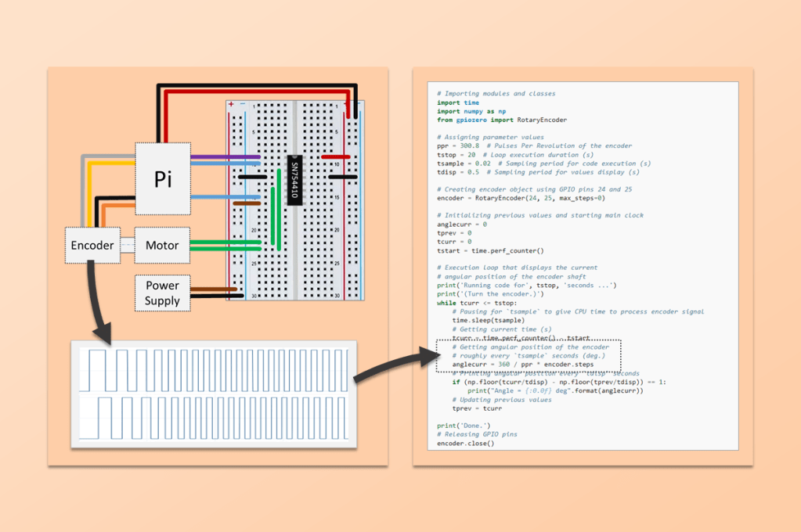Select the Encoder block
The height and width of the screenshot is (532, 801).
tap(92, 245)
